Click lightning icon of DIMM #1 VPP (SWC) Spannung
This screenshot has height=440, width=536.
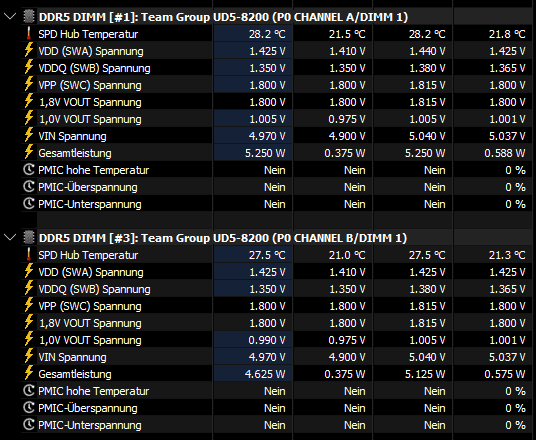tap(29, 84)
